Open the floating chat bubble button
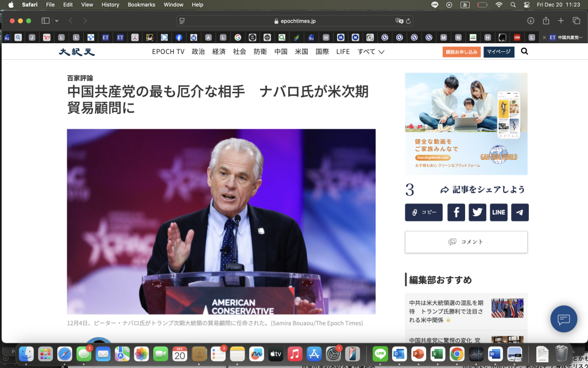The image size is (588, 368). pyautogui.click(x=563, y=319)
